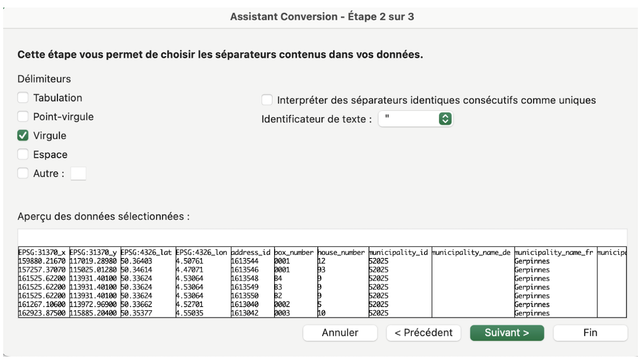Click the 50.36403 latitude cell
The image size is (640, 361).
click(137, 261)
